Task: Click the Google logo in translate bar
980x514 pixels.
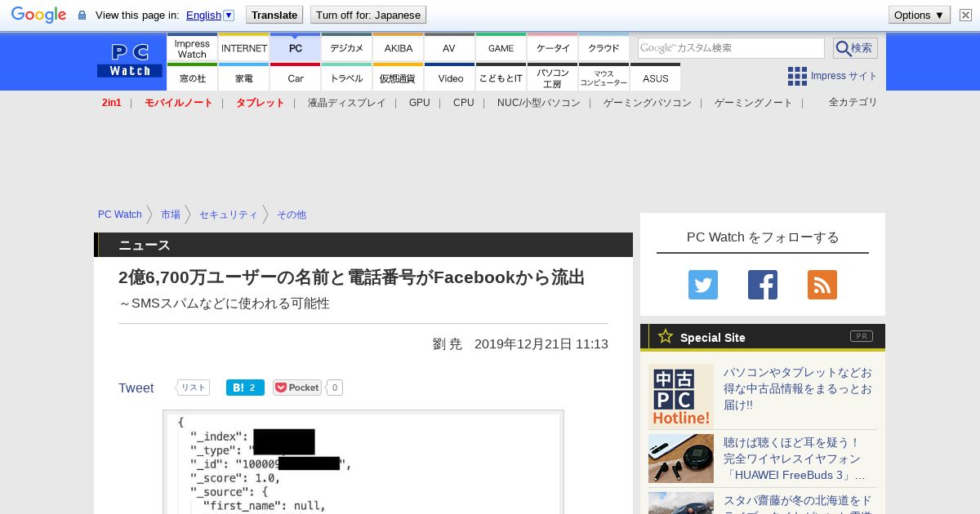Action: point(38,15)
